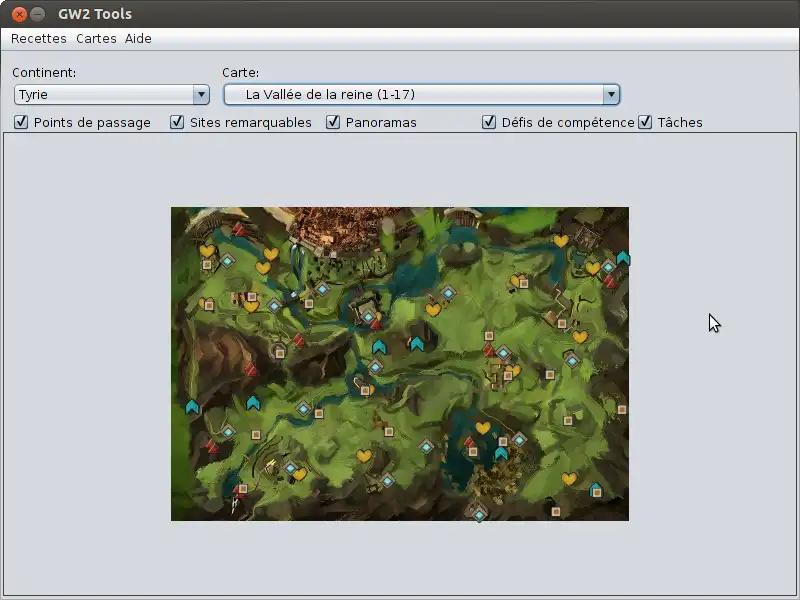Click the site square inside the circular ruin, west side

tap(280, 353)
